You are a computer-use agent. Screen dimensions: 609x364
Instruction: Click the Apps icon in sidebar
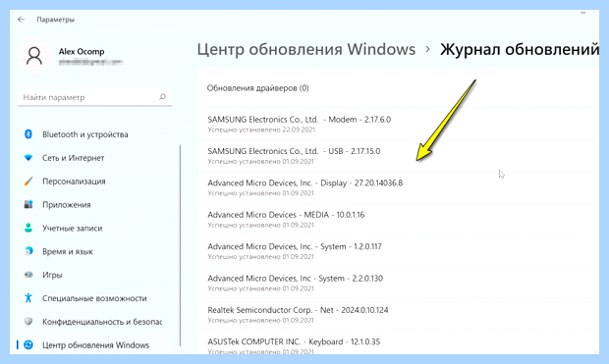(28, 204)
